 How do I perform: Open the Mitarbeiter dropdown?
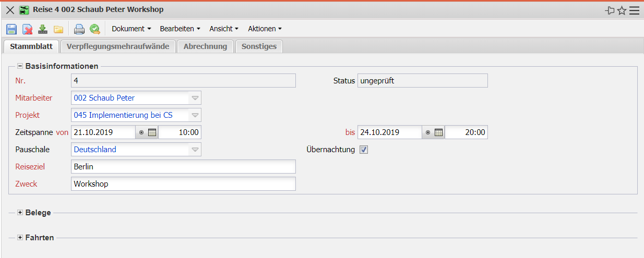click(195, 97)
